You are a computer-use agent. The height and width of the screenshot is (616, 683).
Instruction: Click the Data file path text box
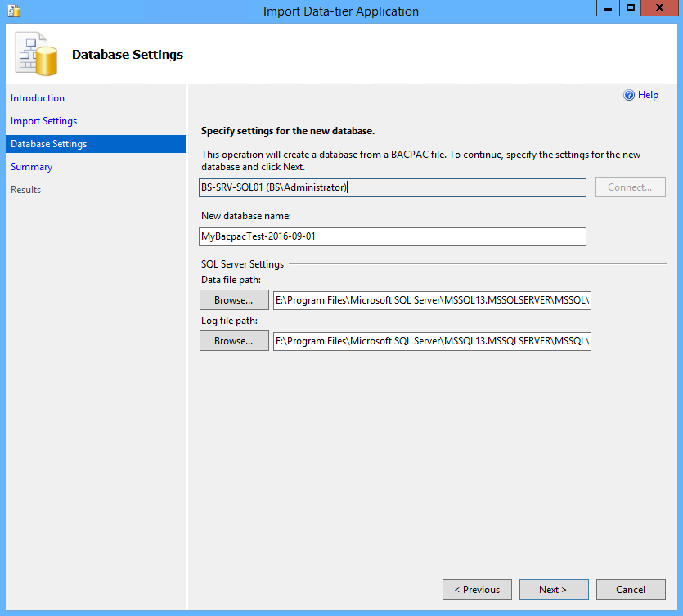pos(432,300)
